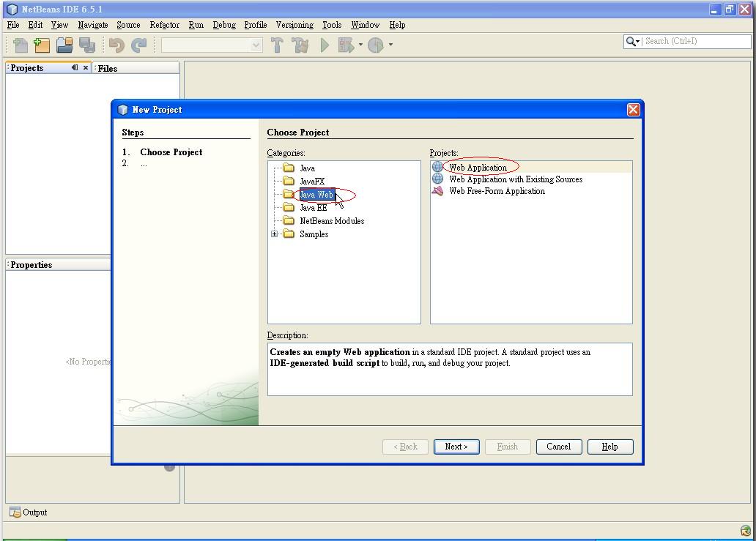Close the Projects tab with its x
This screenshot has width=756, height=541.
coord(85,67)
